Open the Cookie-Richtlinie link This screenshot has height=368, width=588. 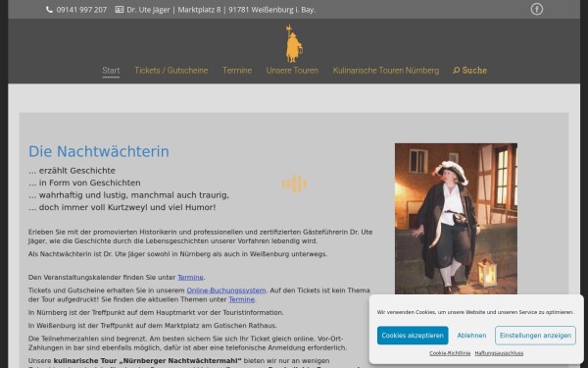tap(450, 353)
